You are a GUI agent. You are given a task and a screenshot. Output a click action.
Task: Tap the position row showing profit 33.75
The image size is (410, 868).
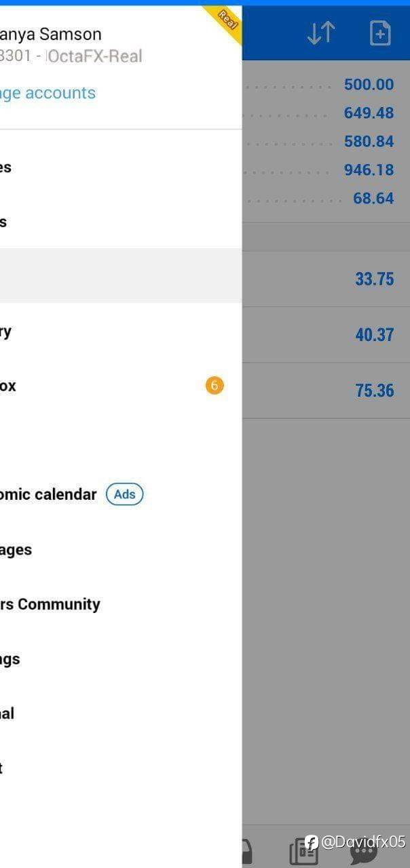point(326,279)
